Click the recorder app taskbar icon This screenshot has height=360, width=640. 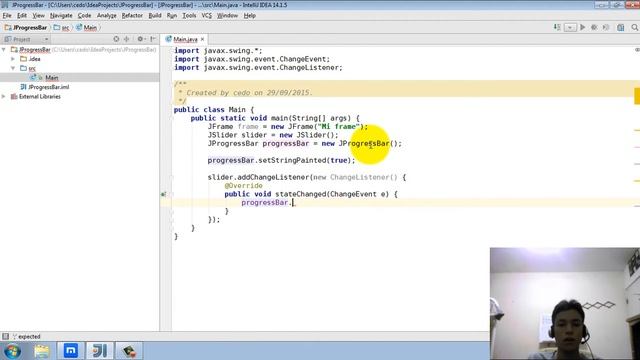[129, 351]
